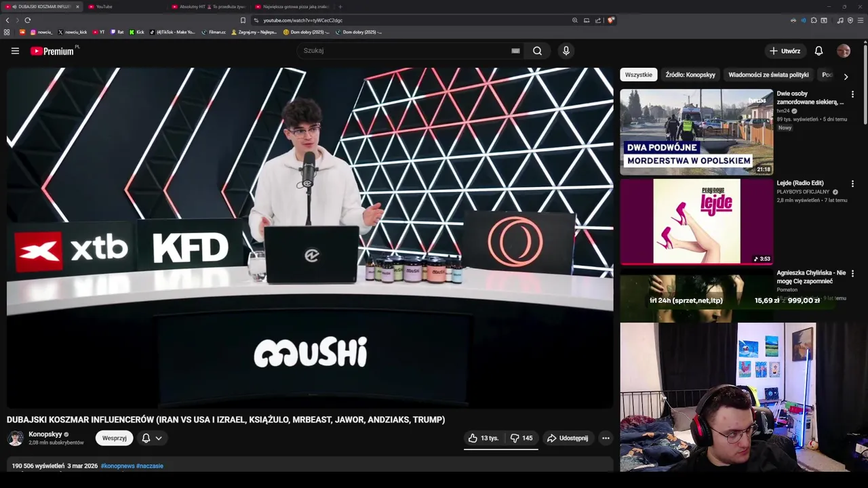Open the 'Dwa podwójne morderstwa' video thumbnail
Viewport: 868px width, 488px height.
[x=696, y=132]
